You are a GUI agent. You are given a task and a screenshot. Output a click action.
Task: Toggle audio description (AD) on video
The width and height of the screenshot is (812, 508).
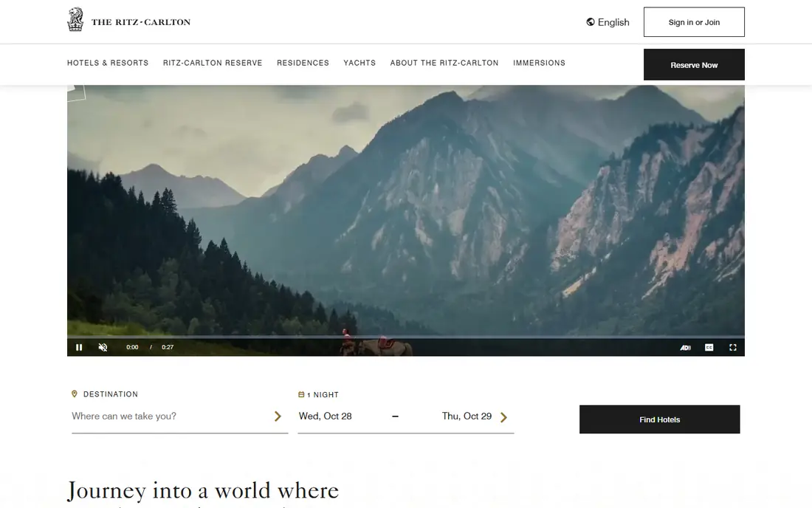(685, 348)
